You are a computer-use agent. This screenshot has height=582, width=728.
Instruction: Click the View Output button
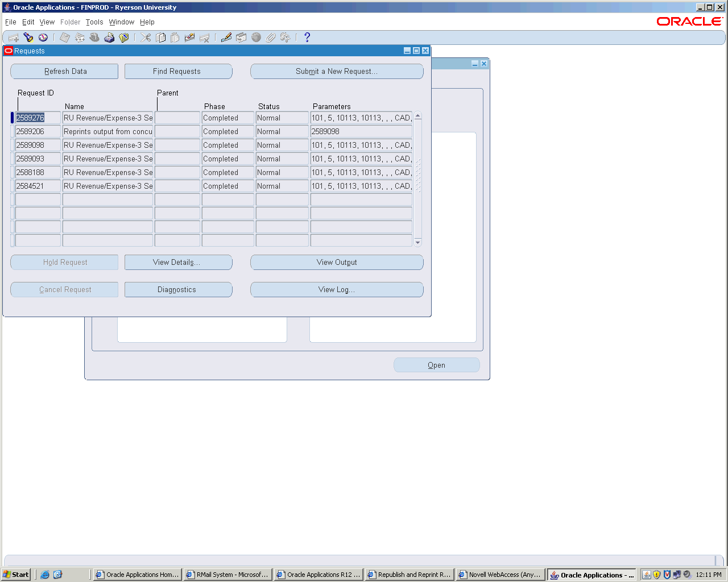tap(337, 263)
